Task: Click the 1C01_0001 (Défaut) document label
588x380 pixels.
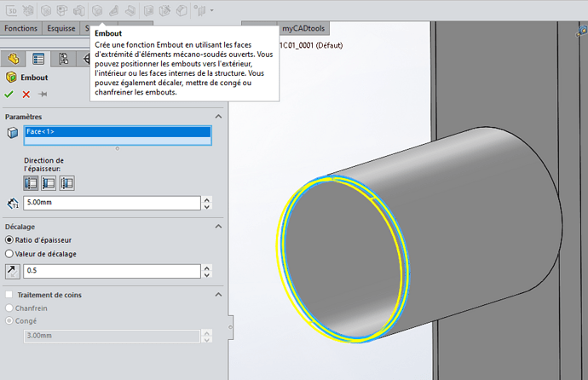Action: point(311,45)
